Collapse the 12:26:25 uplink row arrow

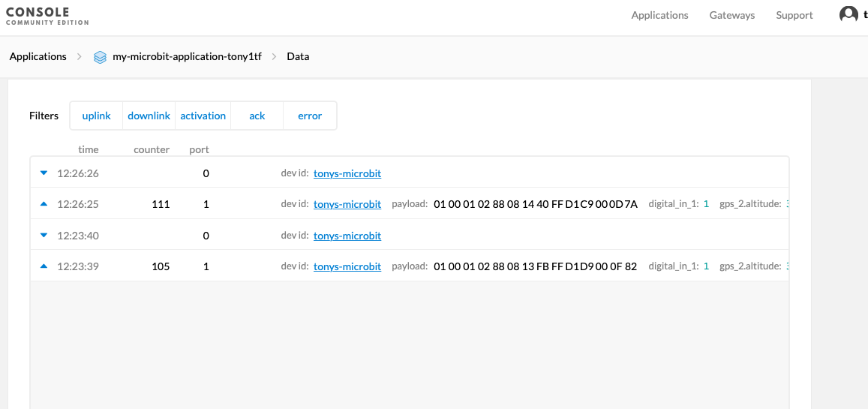pos(44,204)
